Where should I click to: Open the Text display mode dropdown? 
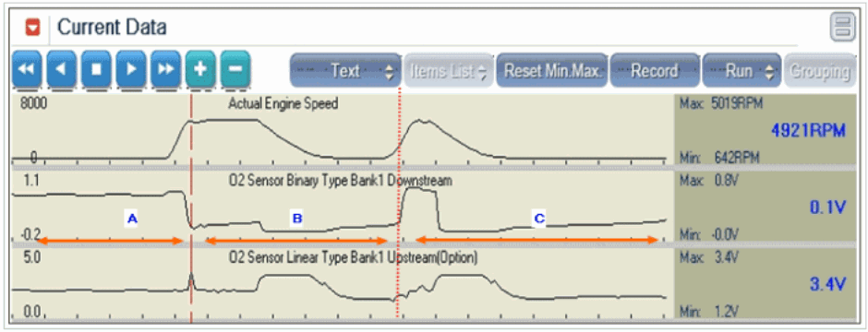click(x=345, y=71)
